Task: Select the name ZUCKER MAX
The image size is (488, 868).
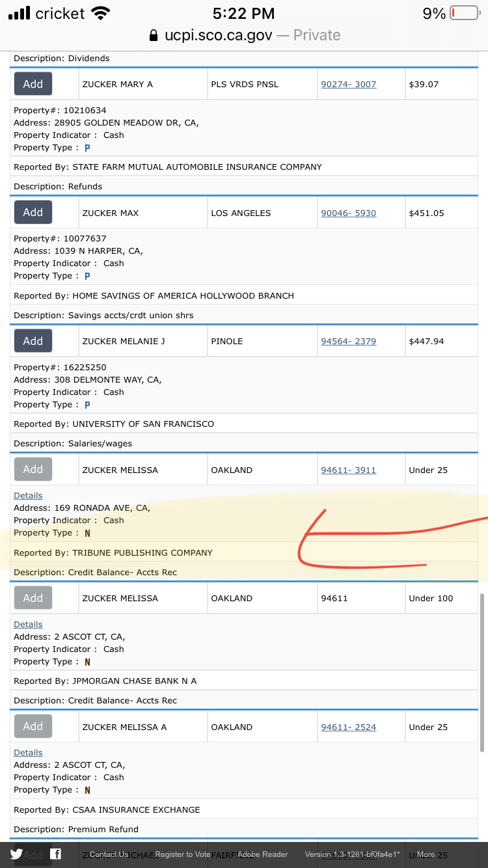Action: [x=110, y=213]
